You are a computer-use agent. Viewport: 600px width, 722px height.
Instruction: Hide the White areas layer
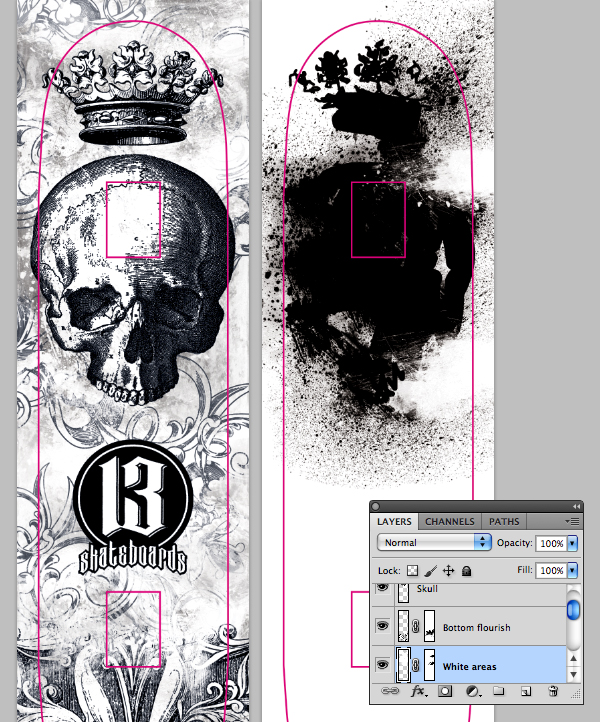click(382, 665)
